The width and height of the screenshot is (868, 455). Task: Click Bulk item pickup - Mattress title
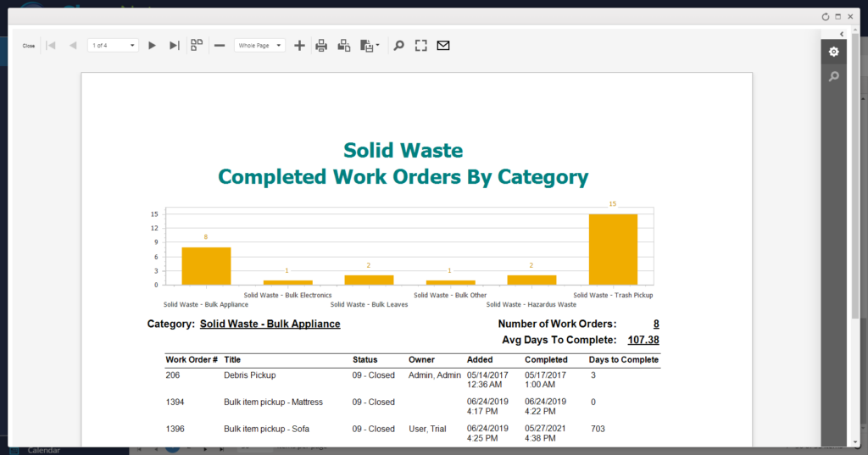pos(274,402)
